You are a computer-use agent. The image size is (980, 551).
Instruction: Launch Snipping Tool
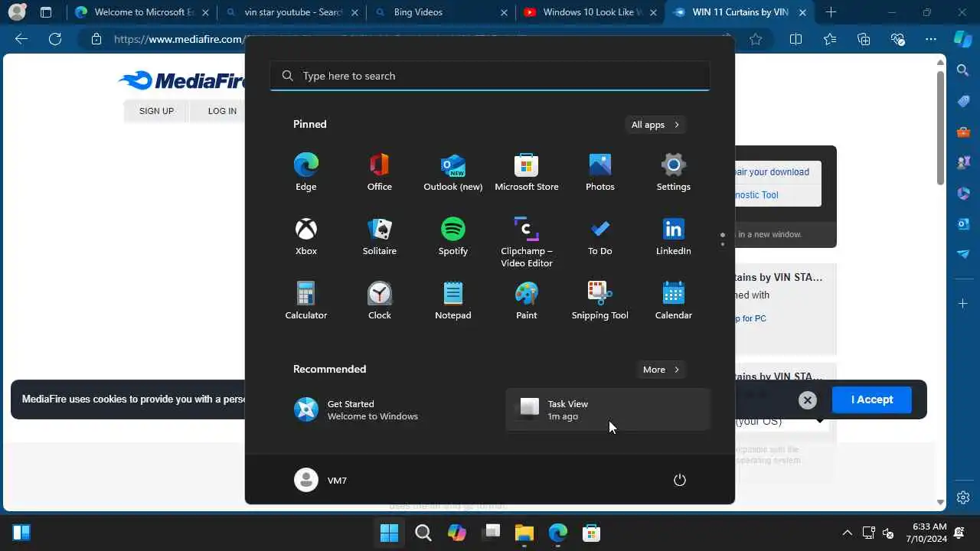coord(599,300)
